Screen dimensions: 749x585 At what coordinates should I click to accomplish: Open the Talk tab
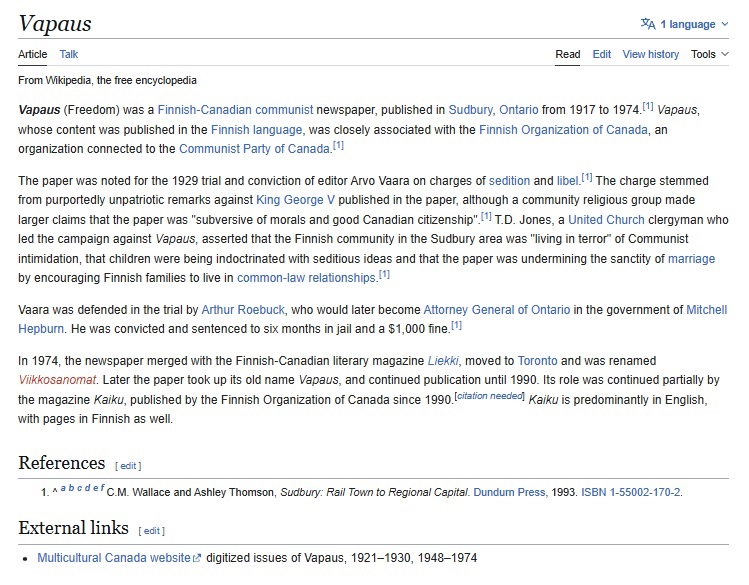click(x=68, y=54)
